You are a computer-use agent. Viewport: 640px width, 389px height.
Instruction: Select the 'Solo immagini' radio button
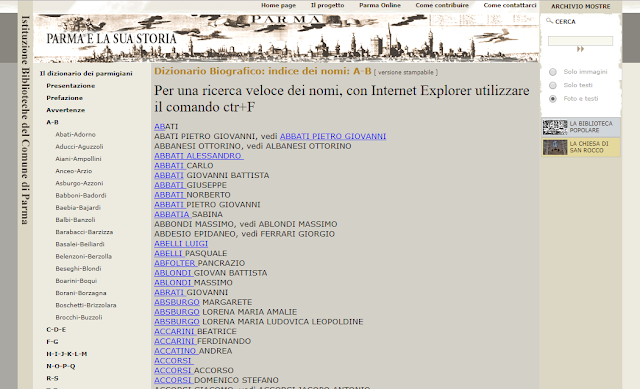[553, 72]
